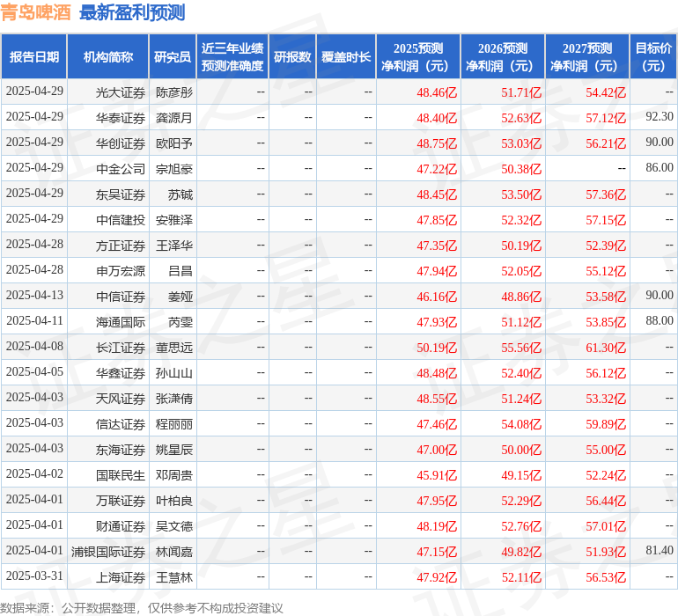Viewport: 678px width, 616px height.
Task: Click the 近三年业绩预测准确度 header
Action: [232, 57]
